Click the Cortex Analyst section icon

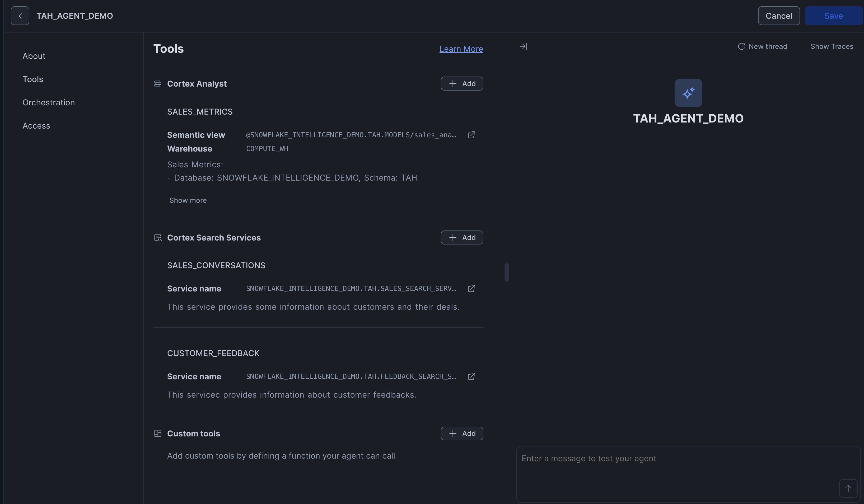tap(158, 84)
